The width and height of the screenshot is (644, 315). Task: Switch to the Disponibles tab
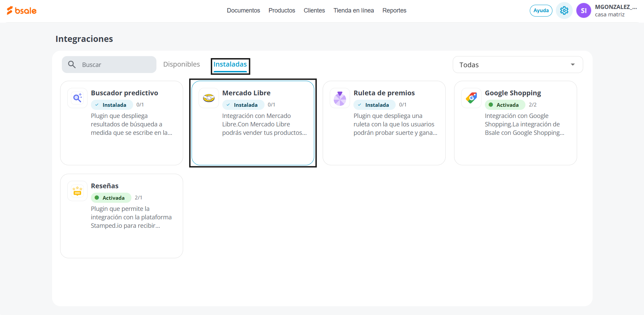tap(181, 64)
